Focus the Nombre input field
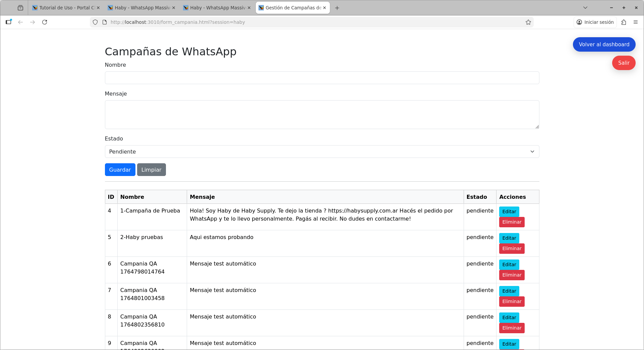 [x=322, y=78]
